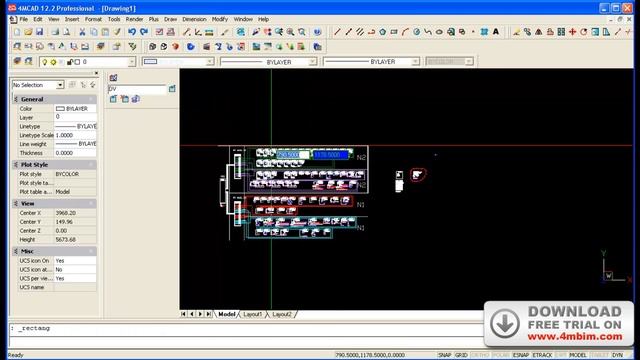Close the properties panel with the X
Screen dimensions: 640x360
pos(96,73)
